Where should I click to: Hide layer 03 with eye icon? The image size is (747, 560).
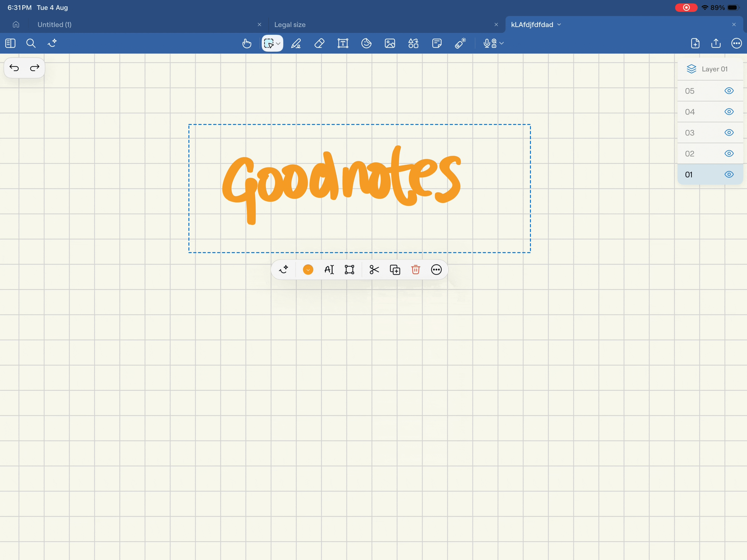click(729, 133)
